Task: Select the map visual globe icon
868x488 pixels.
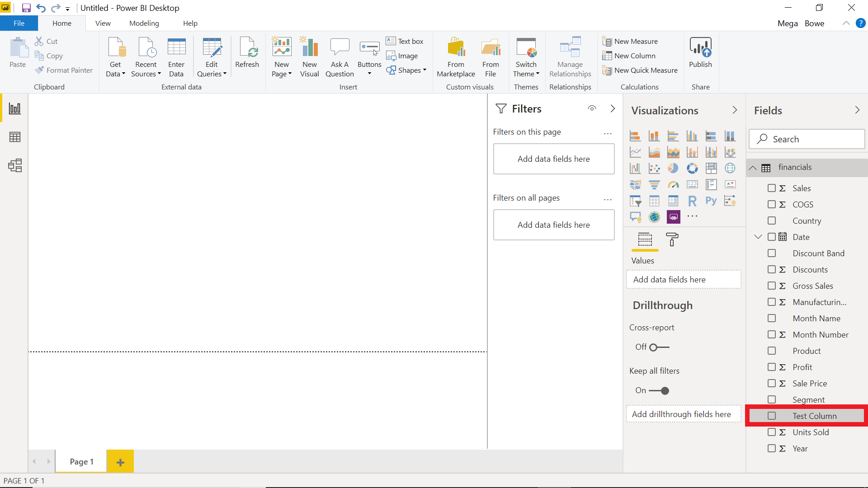Action: tap(730, 168)
